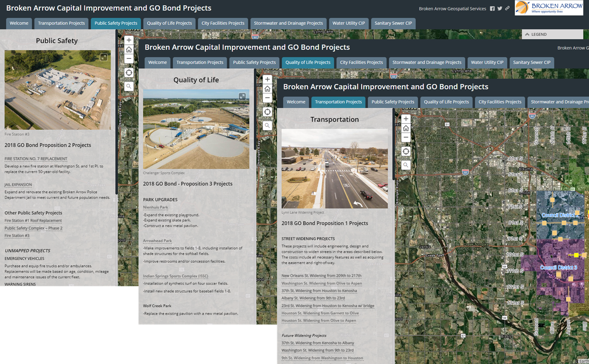Open New Orleans St. Widening from 209th to 217th
This screenshot has width=589, height=364.
point(321,276)
